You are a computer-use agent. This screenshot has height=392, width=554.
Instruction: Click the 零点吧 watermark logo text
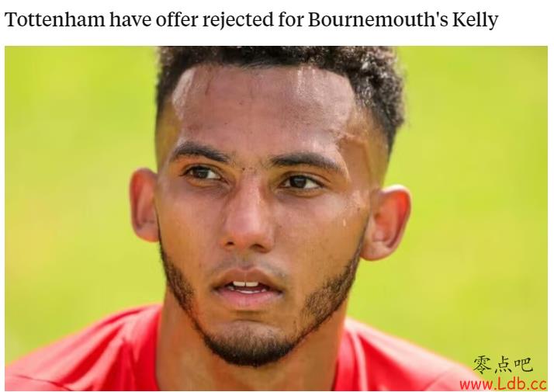click(503, 364)
